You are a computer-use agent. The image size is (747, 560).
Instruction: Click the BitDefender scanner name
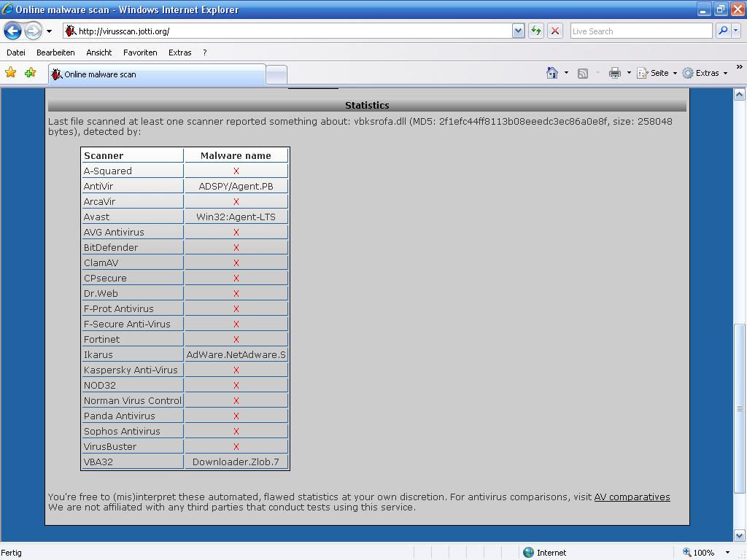pyautogui.click(x=111, y=248)
